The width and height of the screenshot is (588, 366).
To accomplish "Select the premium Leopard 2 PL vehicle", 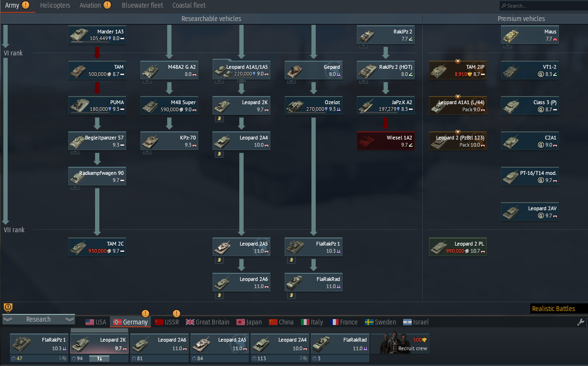I will tap(458, 247).
